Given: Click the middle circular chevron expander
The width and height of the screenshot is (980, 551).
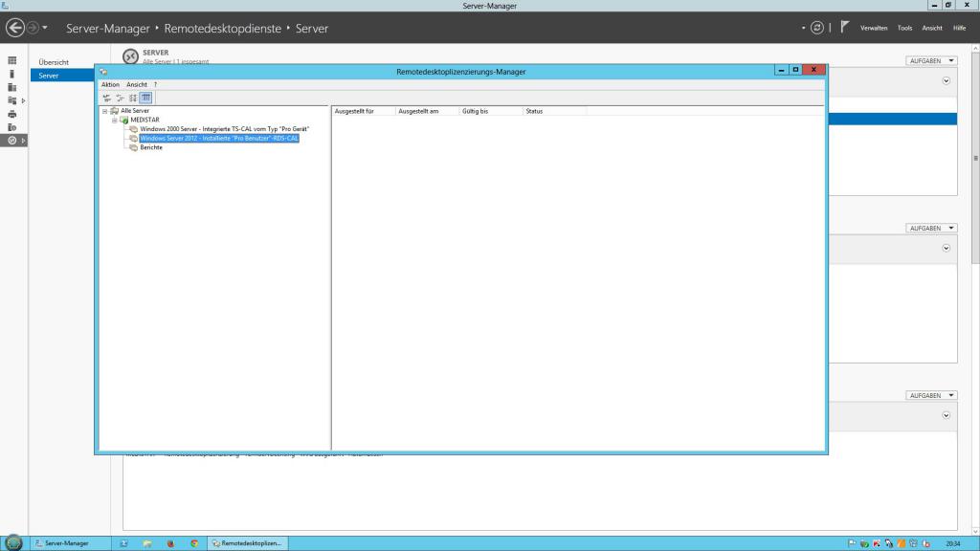Looking at the screenshot, I should [x=947, y=249].
